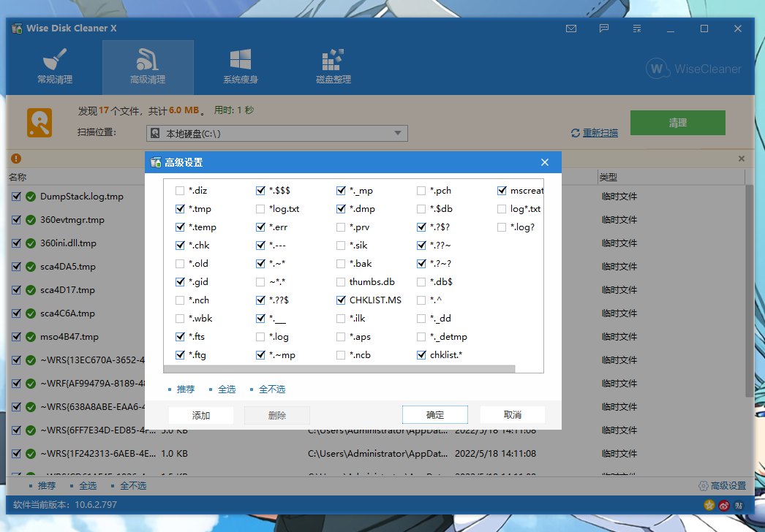Click 全不选 link in the settings dialog

tap(272, 389)
